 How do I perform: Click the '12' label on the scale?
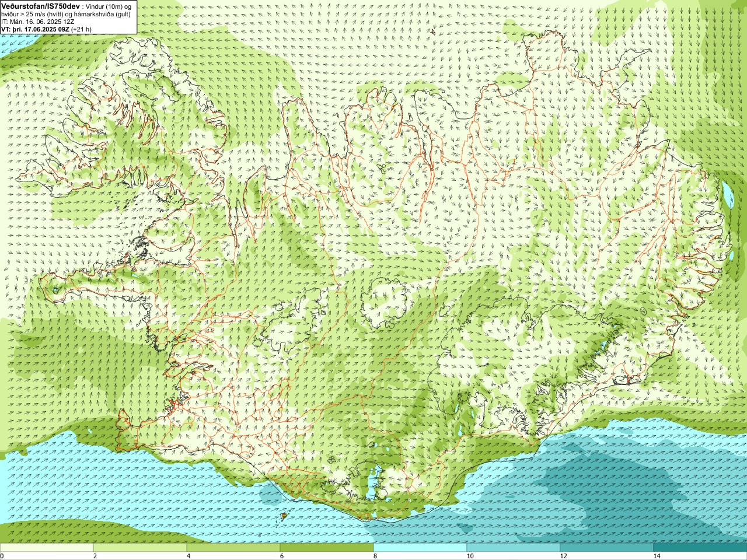pos(563,556)
